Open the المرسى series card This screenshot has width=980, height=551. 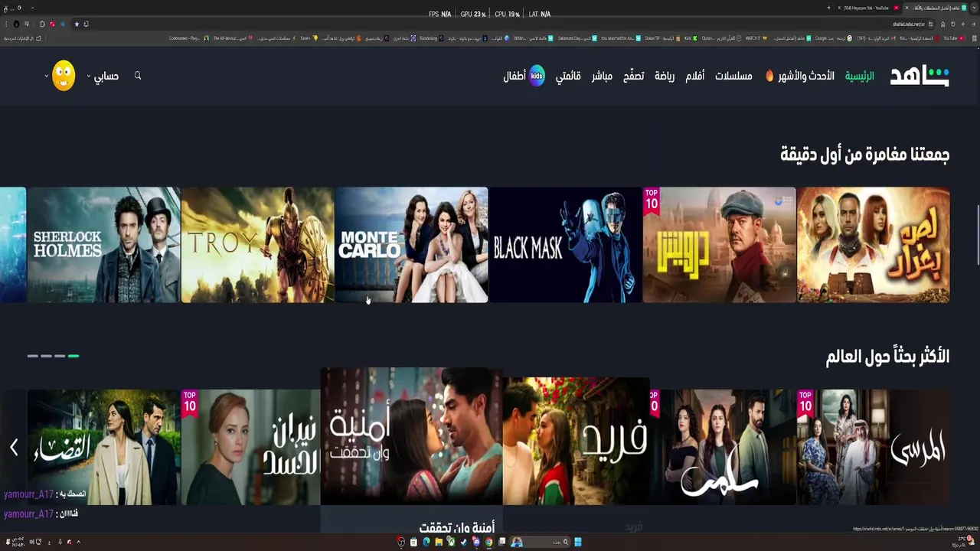[874, 447]
